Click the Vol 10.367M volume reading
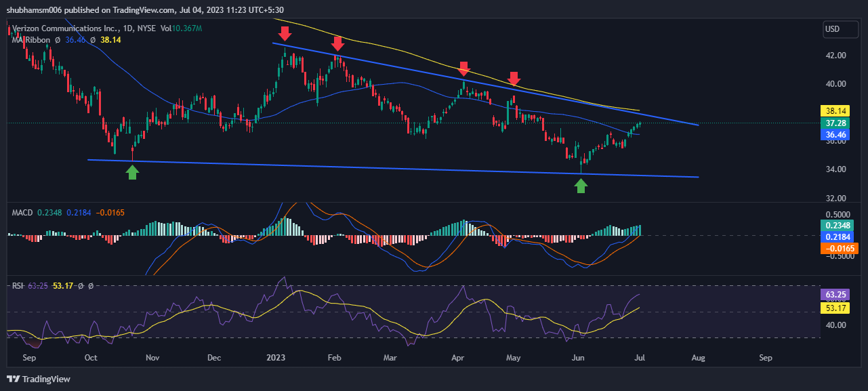This screenshot has height=391, width=868. point(182,28)
